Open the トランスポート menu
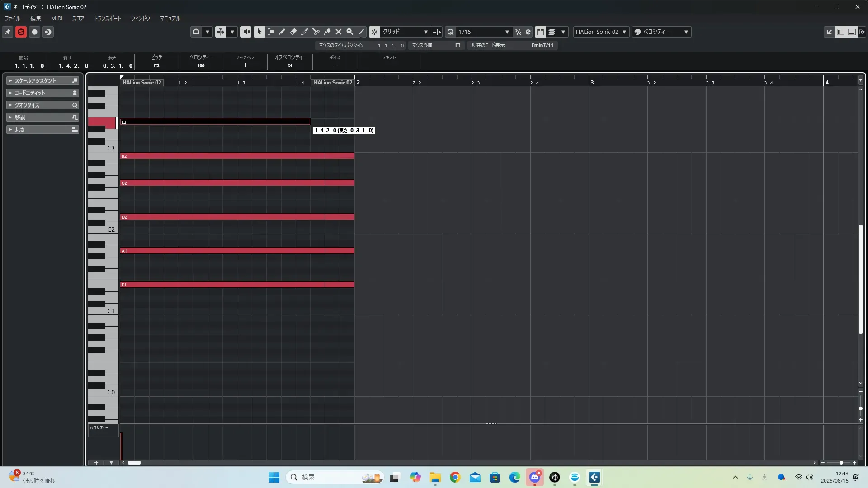 click(107, 19)
